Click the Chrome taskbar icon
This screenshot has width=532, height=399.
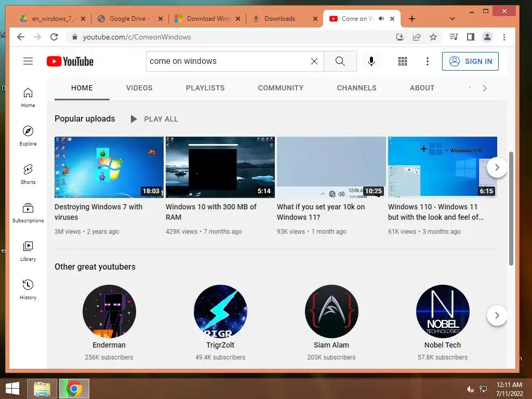pyautogui.click(x=74, y=389)
